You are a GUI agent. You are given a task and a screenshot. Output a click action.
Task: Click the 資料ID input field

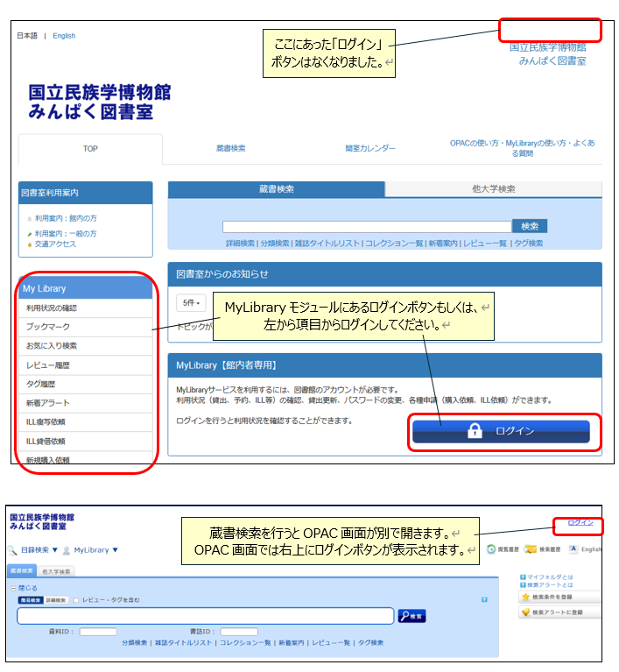coord(98,631)
